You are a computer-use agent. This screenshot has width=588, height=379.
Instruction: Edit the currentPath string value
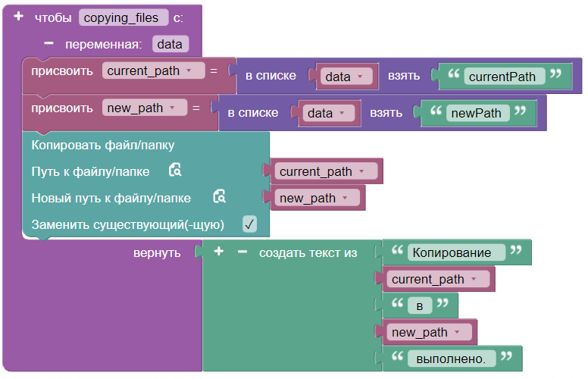pos(505,77)
